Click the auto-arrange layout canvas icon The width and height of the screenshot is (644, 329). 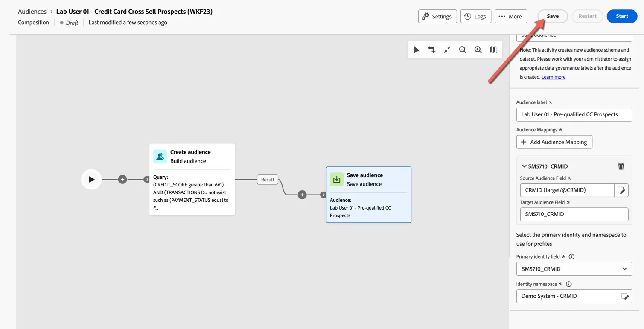click(432, 50)
